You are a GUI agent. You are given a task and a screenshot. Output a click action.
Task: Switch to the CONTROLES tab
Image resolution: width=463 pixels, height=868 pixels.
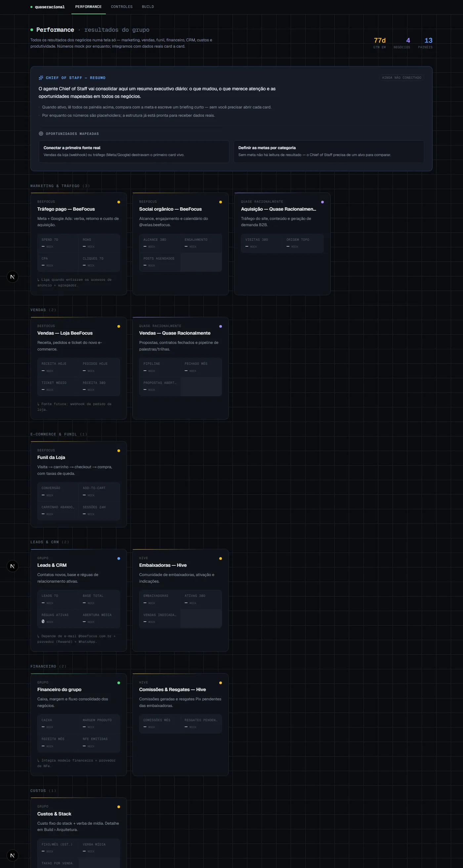click(122, 7)
